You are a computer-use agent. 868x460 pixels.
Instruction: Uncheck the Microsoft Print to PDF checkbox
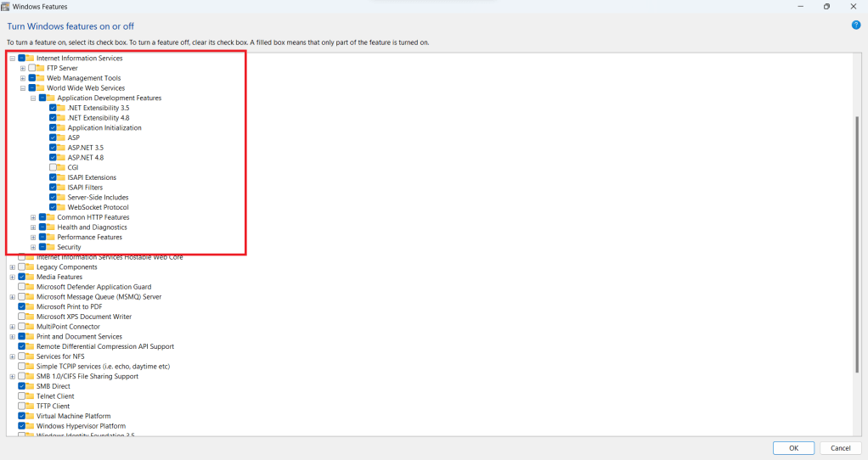tap(21, 307)
